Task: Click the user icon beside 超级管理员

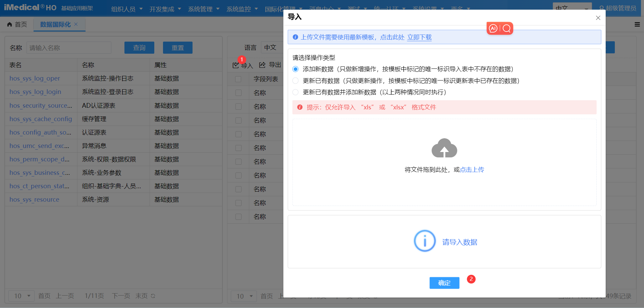Action: [x=602, y=8]
